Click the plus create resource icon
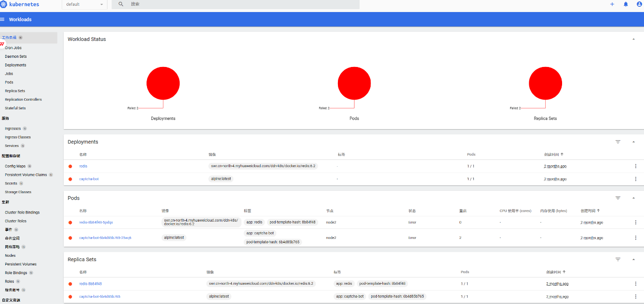644x304 pixels. 612,4
